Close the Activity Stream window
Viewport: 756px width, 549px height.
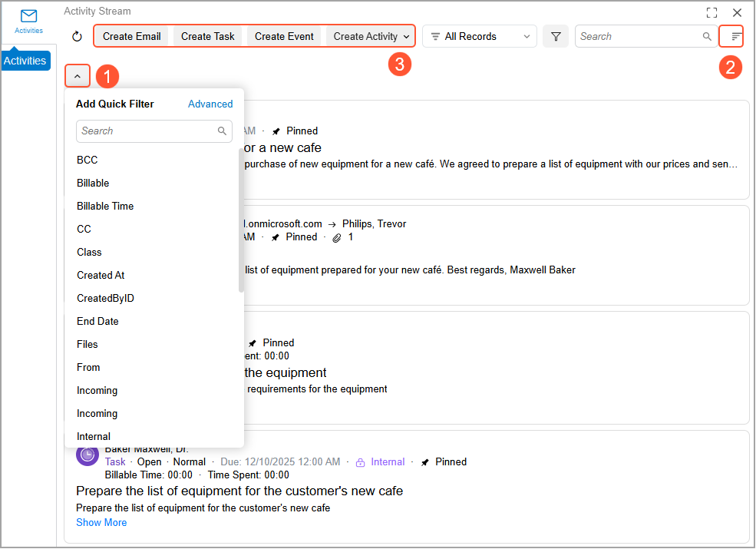pos(738,12)
